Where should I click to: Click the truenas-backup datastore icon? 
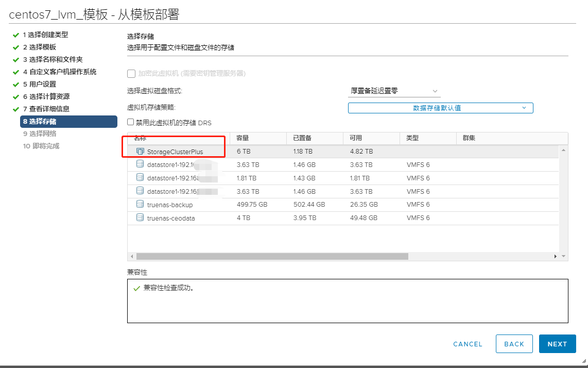140,204
